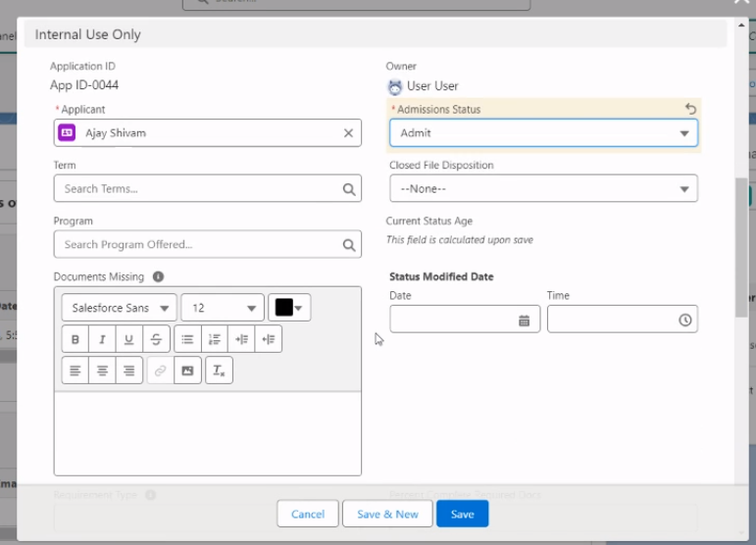
Task: Toggle bold formatting in Documents Missing editor
Action: pos(76,339)
